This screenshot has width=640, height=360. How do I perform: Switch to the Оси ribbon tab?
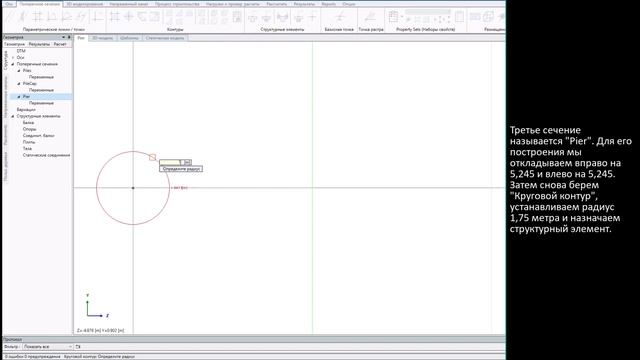(x=9, y=4)
